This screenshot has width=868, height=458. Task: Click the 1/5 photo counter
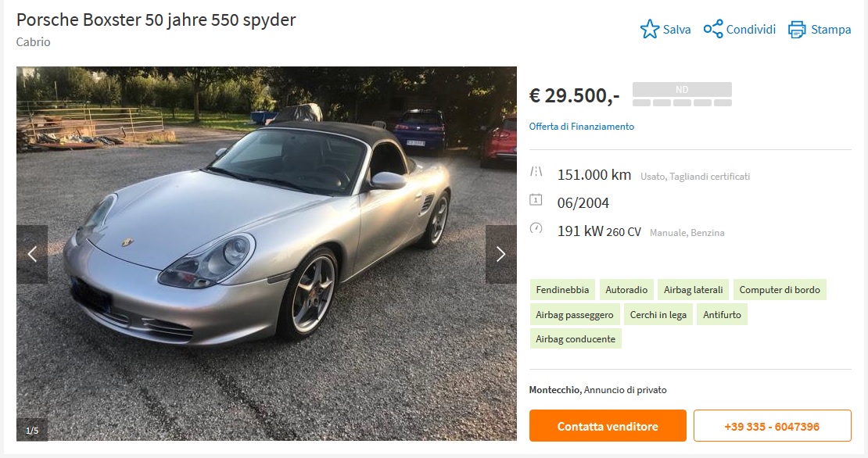32,431
